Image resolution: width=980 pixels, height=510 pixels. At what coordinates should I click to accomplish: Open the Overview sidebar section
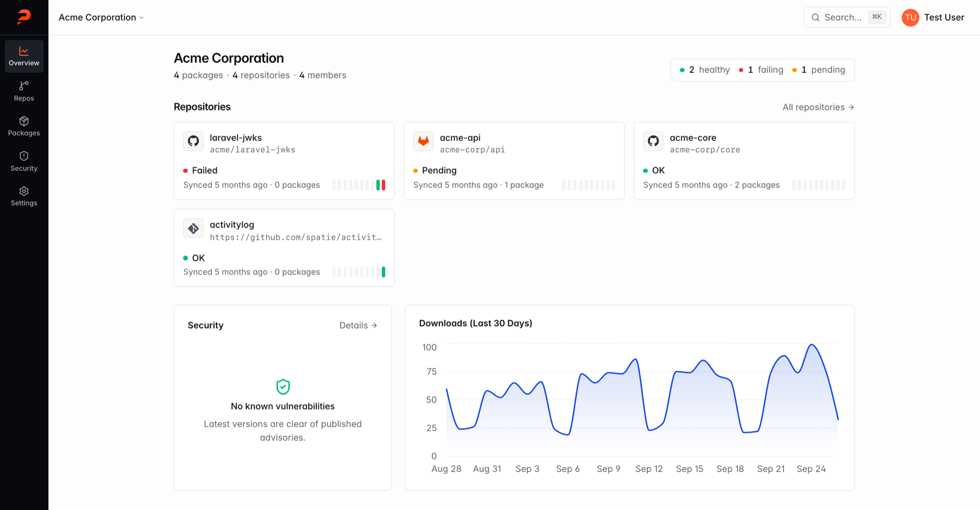point(24,56)
